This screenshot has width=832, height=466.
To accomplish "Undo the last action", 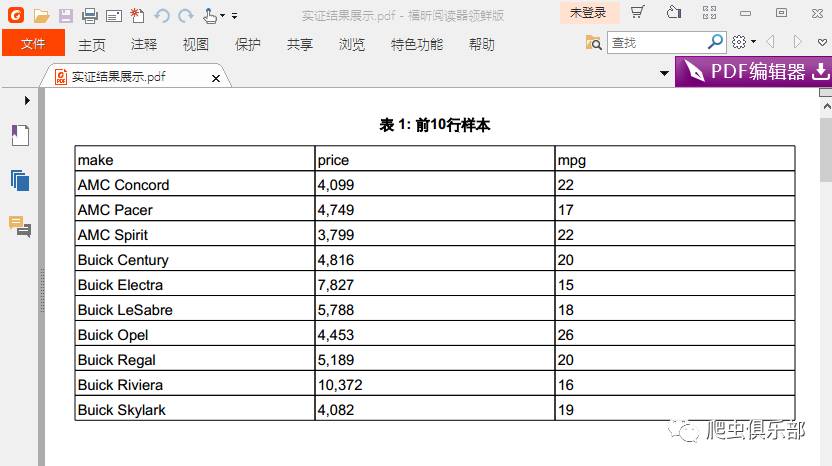I will click(x=162, y=16).
